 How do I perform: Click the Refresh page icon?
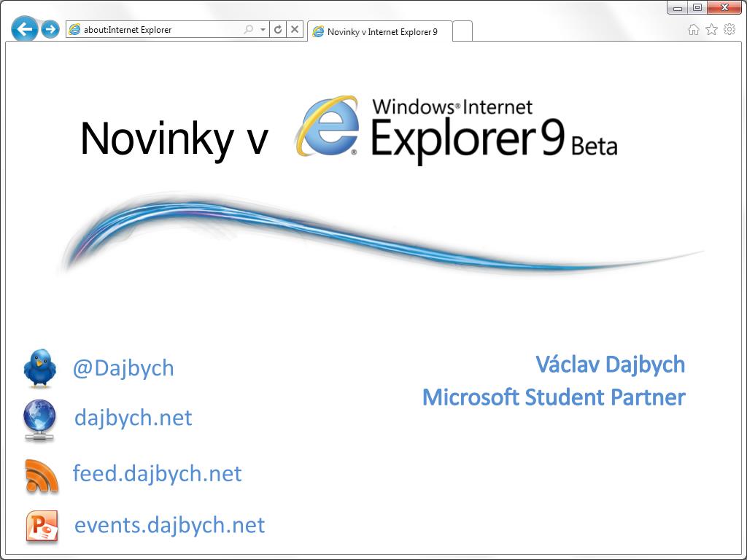point(278,29)
